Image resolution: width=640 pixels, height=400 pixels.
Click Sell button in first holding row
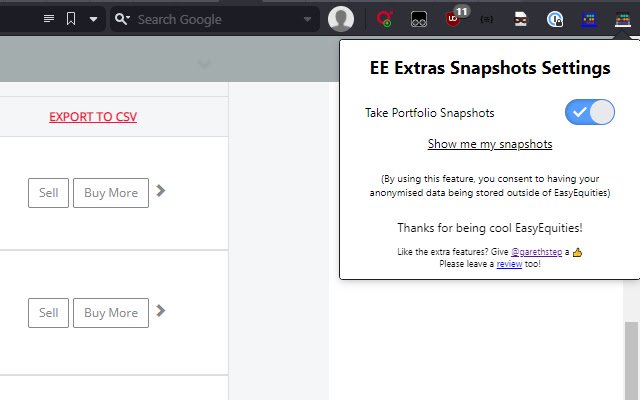pos(49,193)
